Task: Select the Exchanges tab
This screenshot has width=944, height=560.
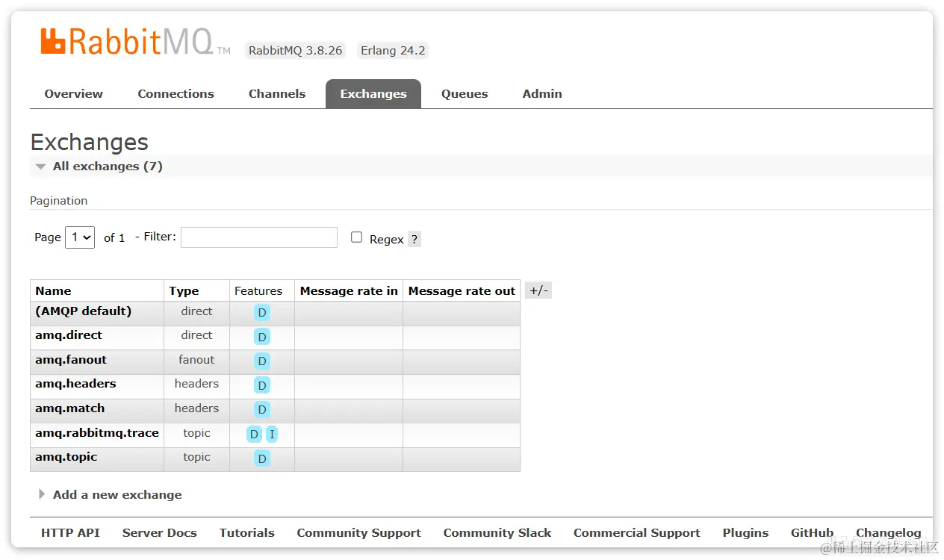Action: pos(373,93)
